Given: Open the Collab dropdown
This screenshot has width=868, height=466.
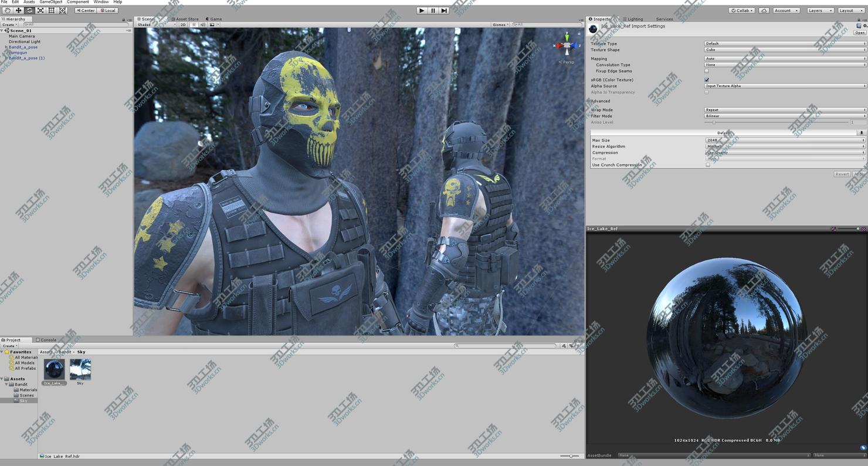Looking at the screenshot, I should [742, 11].
